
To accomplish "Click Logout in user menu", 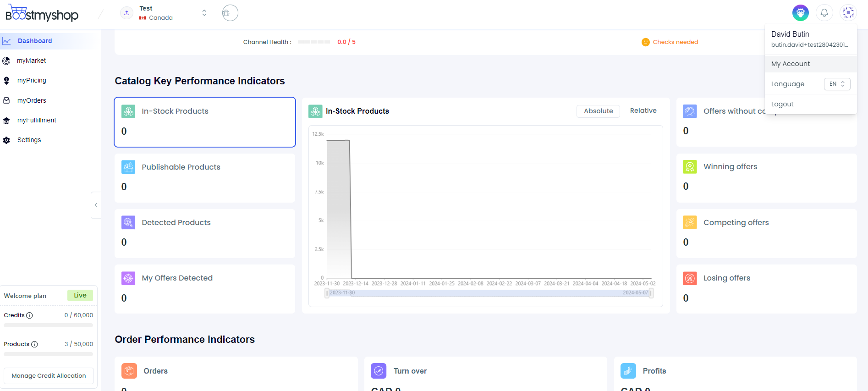I will tap(782, 104).
